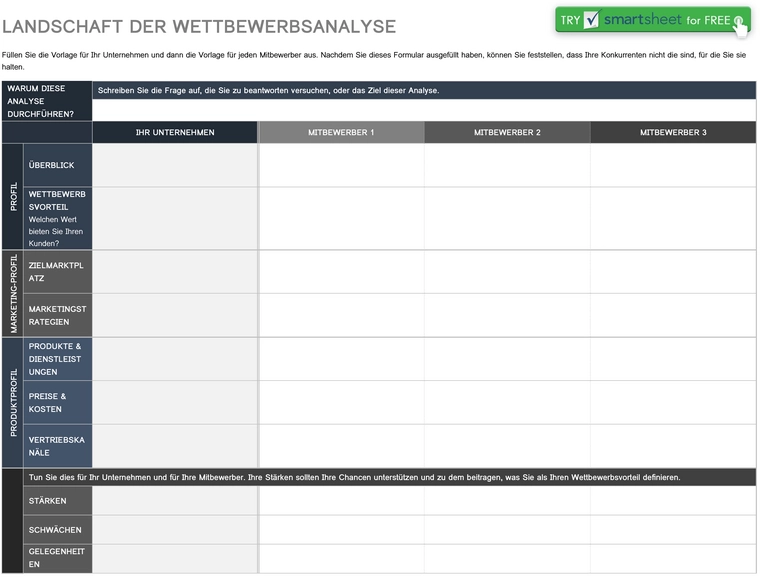The height and width of the screenshot is (577, 760).
Task: Click the pointing hand cursor icon
Action: [x=740, y=26]
